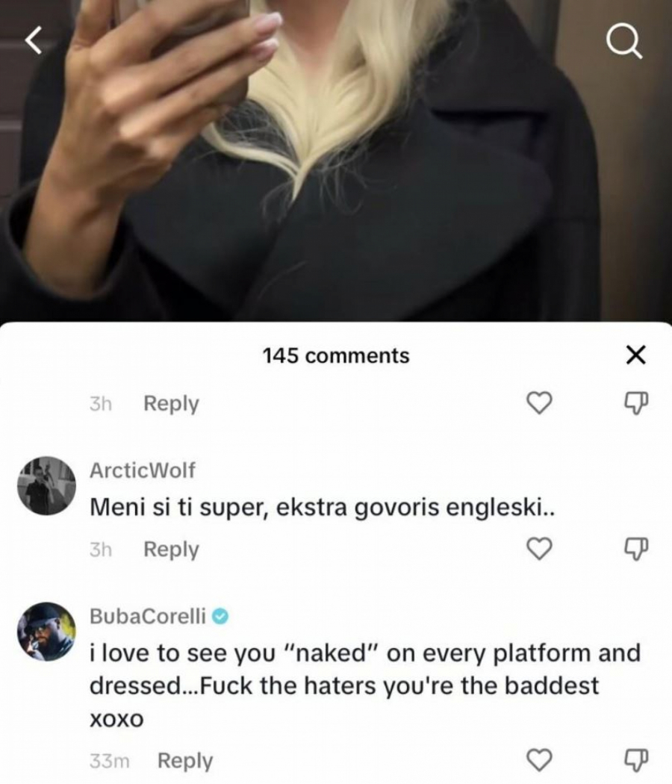Dislike the topmost partially visible comment
The image size is (672, 784).
[x=635, y=404]
